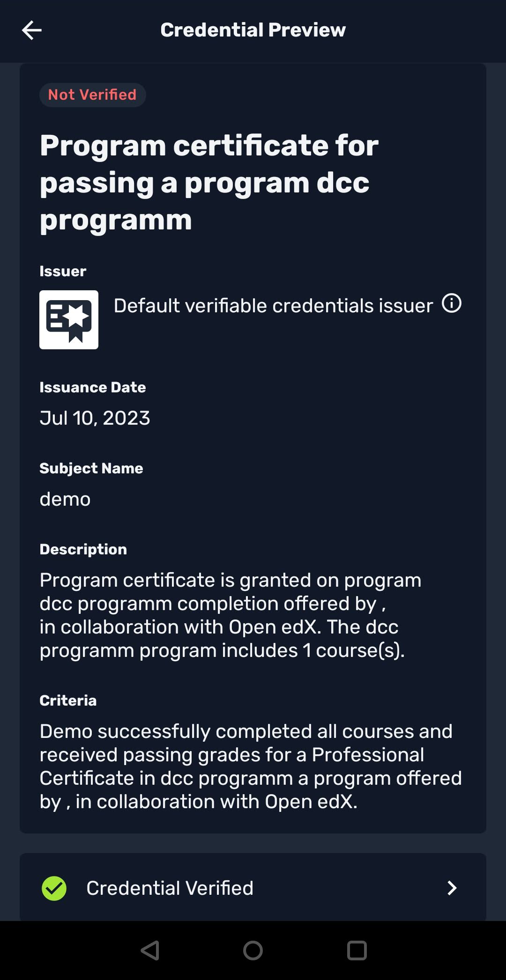Tap the Issuance Date label

pyautogui.click(x=93, y=387)
